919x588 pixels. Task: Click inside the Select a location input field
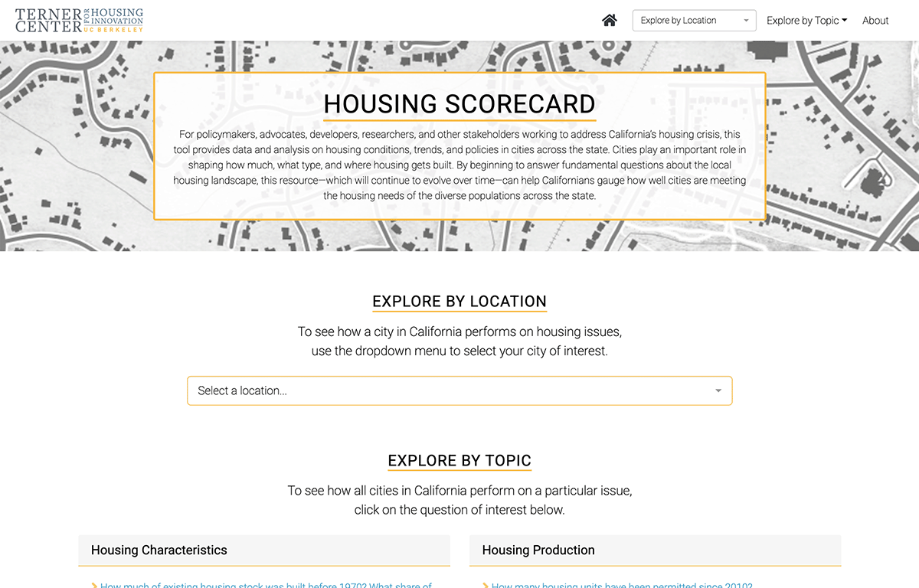point(383,390)
